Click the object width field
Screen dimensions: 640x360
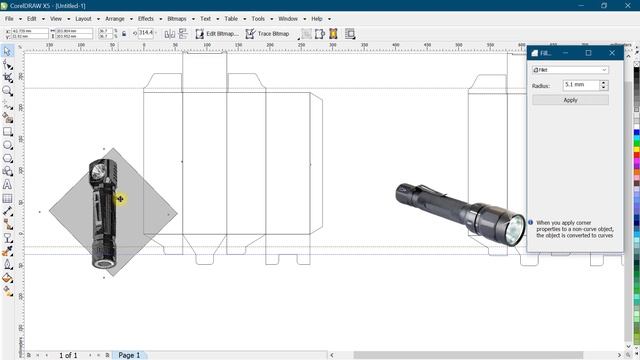pyautogui.click(x=74, y=31)
